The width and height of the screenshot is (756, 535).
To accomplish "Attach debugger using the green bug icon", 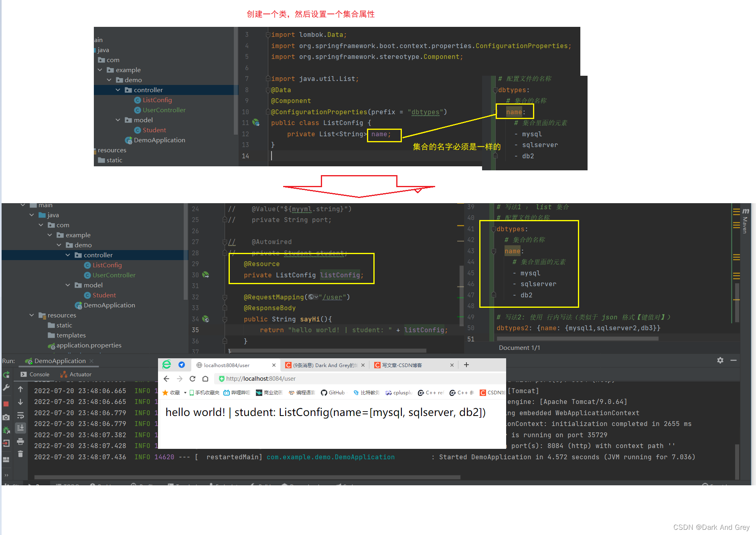I will pos(6,430).
